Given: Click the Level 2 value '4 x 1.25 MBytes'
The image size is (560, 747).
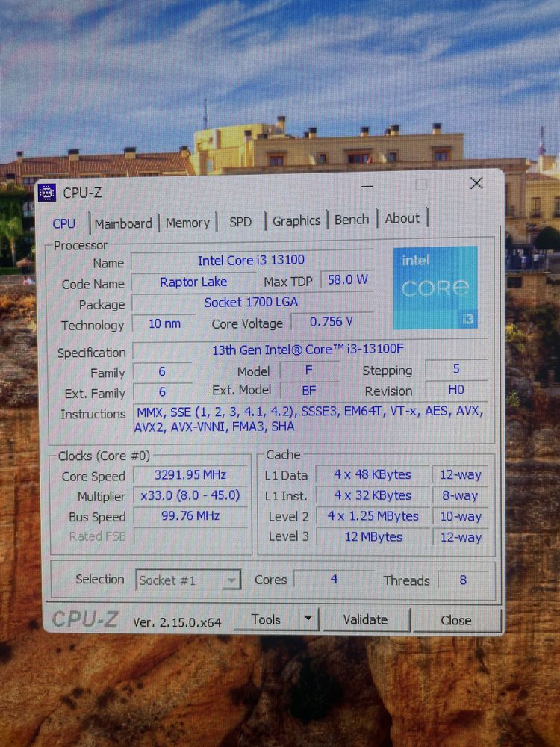Looking at the screenshot, I should coord(373,516).
